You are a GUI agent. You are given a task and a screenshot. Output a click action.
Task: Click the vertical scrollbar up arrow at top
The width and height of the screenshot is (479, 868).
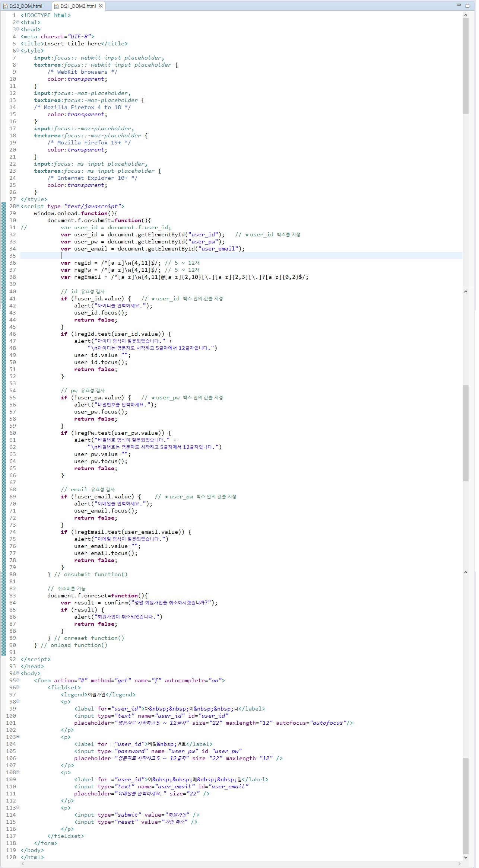[x=466, y=15]
